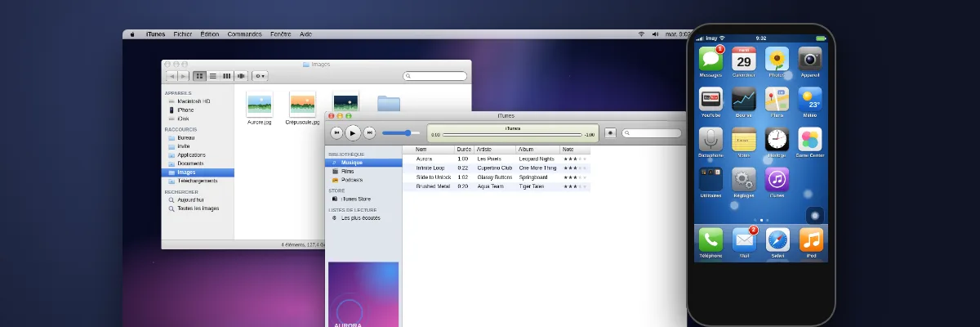Tap the iPod icon in the phone dock
The width and height of the screenshot is (980, 327).
[x=811, y=240]
